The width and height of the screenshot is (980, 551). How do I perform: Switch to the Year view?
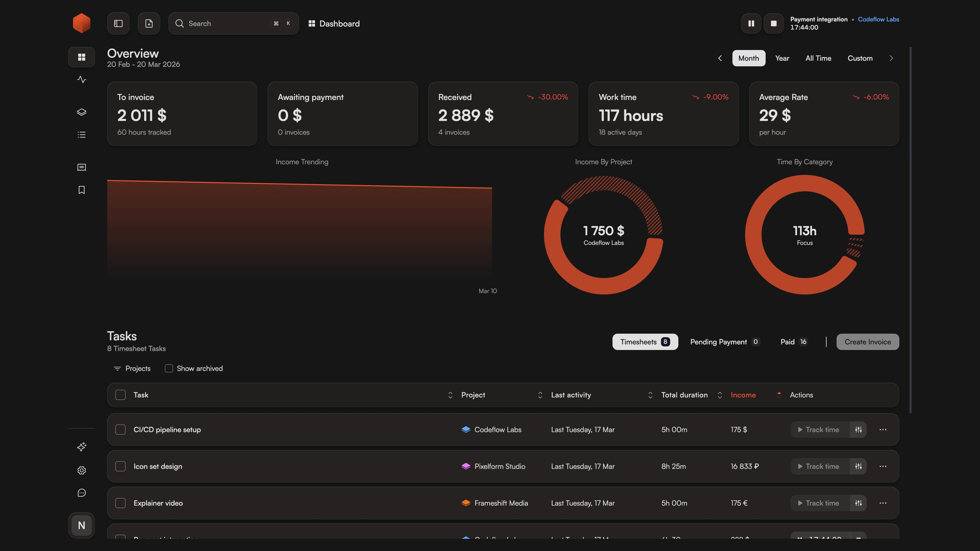[782, 58]
